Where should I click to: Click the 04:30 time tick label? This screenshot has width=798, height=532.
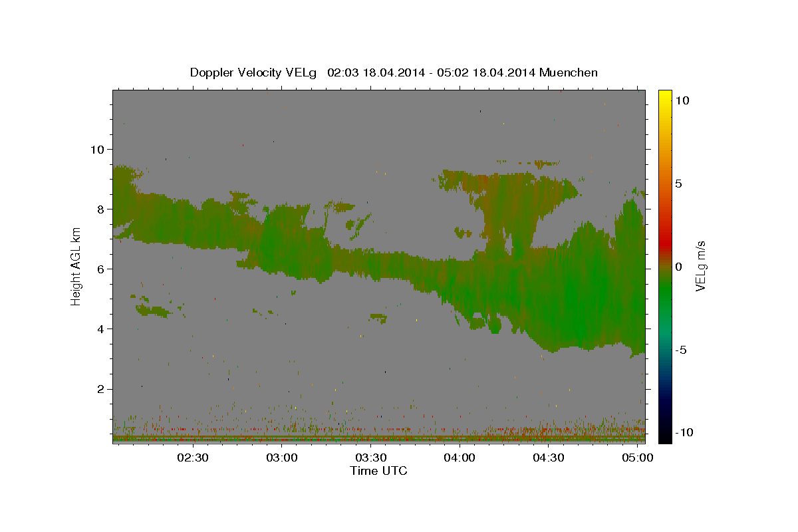(549, 458)
